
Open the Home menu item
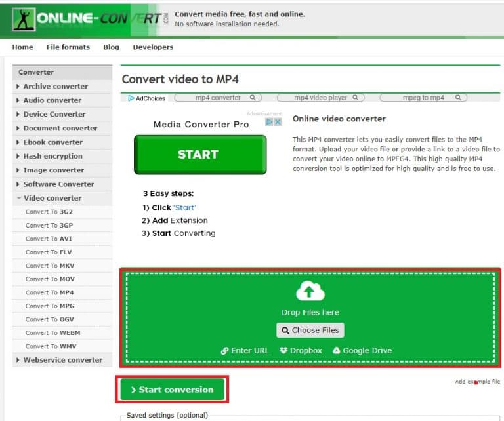click(22, 47)
